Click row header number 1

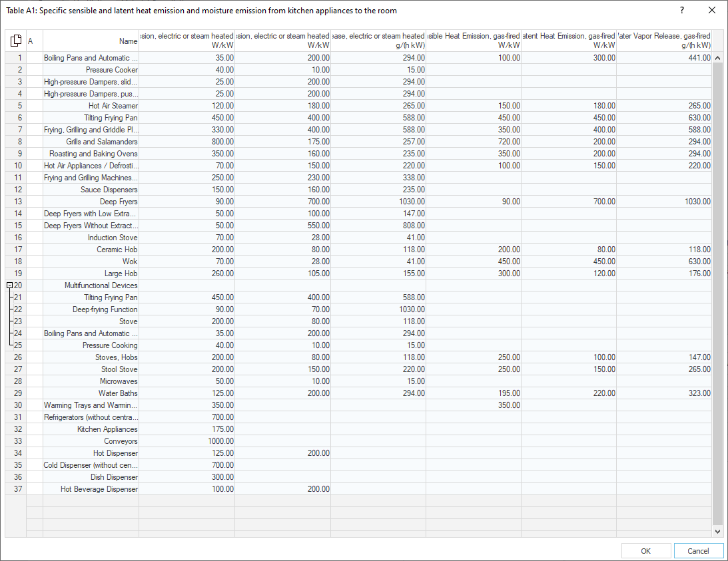[x=16, y=58]
